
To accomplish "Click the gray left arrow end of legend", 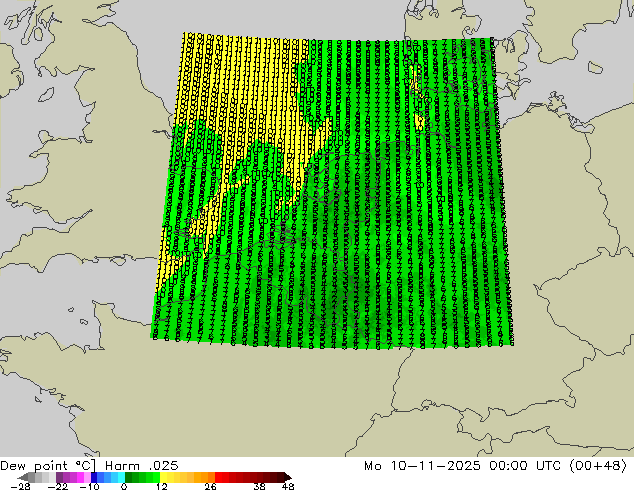I will (x=24, y=477).
